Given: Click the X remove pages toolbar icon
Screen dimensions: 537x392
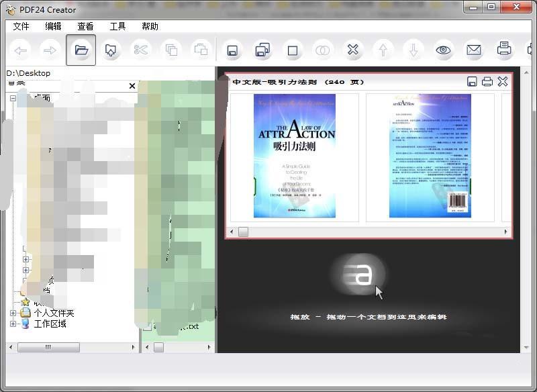Looking at the screenshot, I should [352, 49].
